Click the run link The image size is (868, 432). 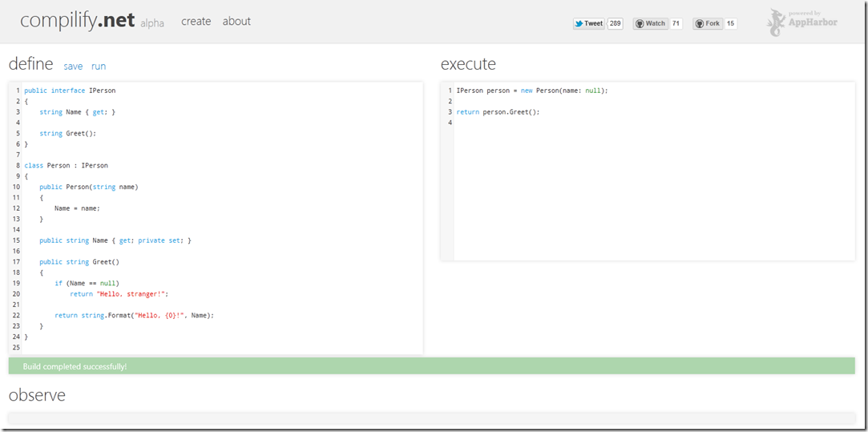click(99, 67)
